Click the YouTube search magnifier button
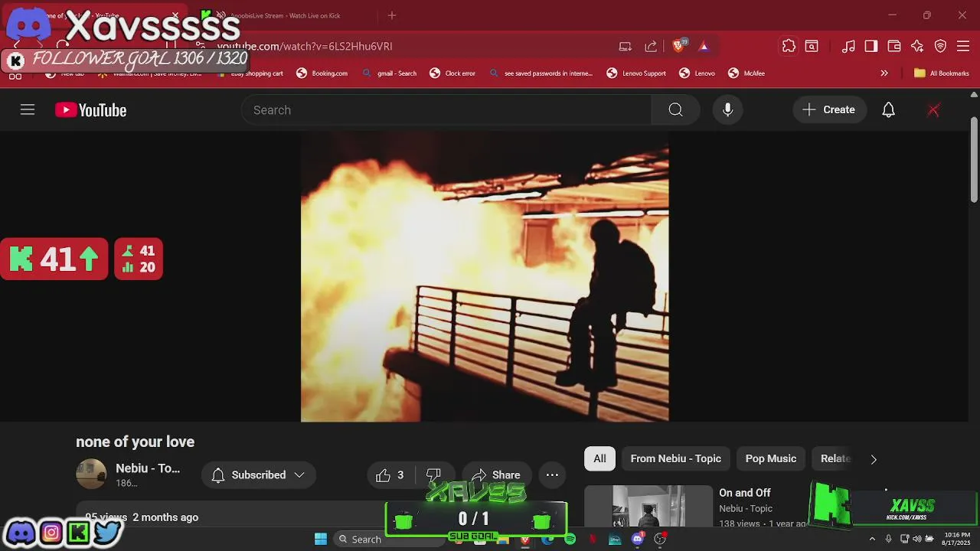This screenshot has width=980, height=551. (675, 110)
